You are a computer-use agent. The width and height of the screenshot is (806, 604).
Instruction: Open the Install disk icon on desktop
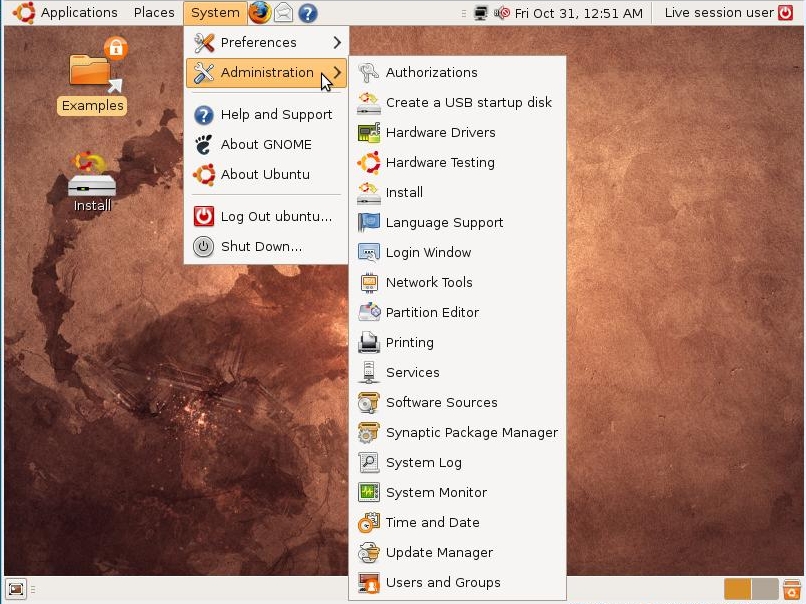point(92,181)
